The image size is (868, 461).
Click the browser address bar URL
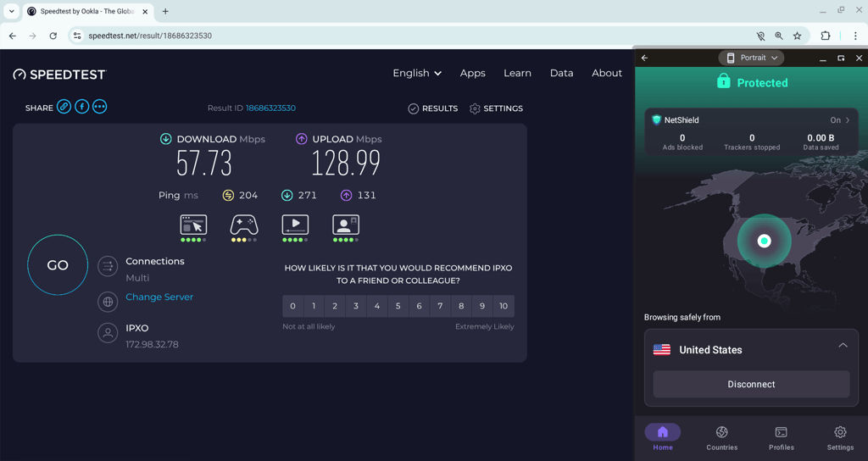[150, 36]
